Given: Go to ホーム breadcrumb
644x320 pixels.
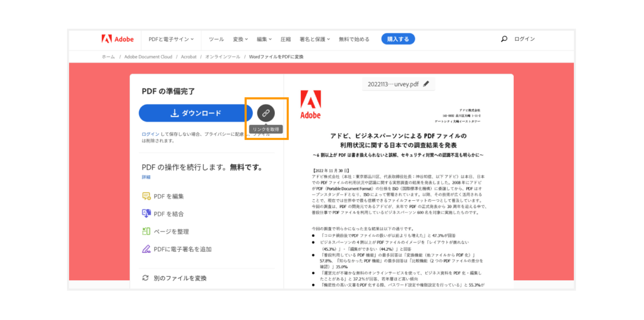Looking at the screenshot, I should point(108,57).
